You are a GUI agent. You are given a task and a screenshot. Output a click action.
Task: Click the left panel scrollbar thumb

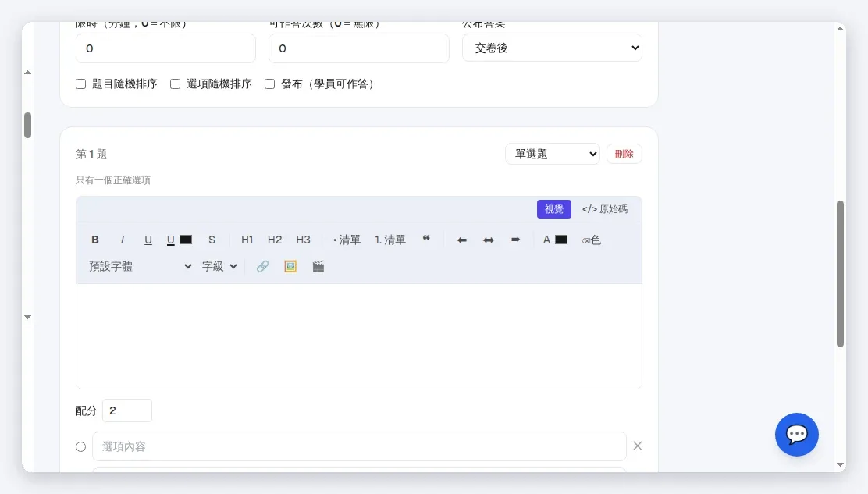tap(27, 125)
